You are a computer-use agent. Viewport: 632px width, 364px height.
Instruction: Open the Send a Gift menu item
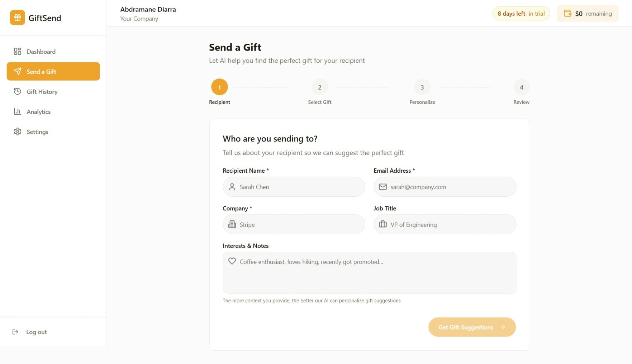point(53,71)
